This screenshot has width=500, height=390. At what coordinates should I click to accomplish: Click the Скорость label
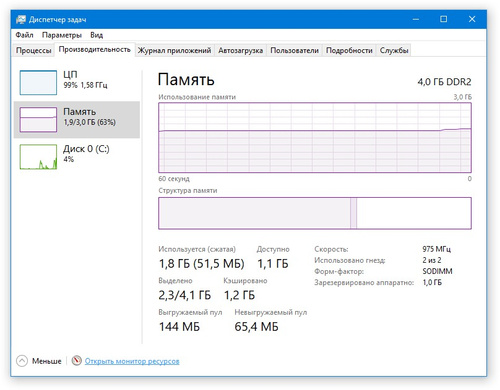coord(331,249)
